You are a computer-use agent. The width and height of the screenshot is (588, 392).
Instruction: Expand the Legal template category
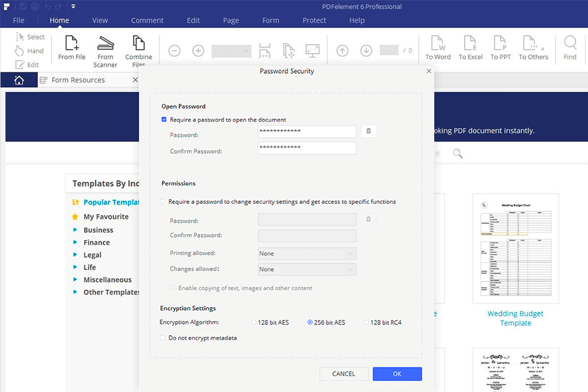tap(75, 254)
